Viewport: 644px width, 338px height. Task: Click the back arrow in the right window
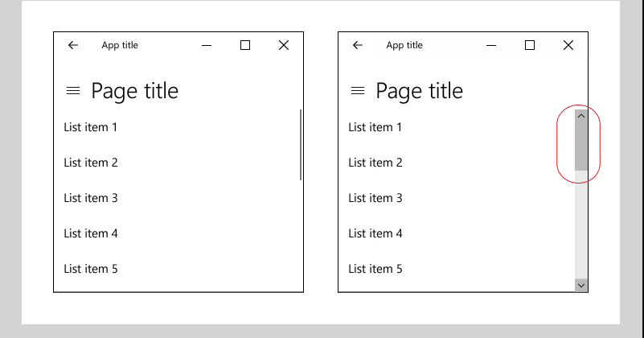tap(358, 45)
